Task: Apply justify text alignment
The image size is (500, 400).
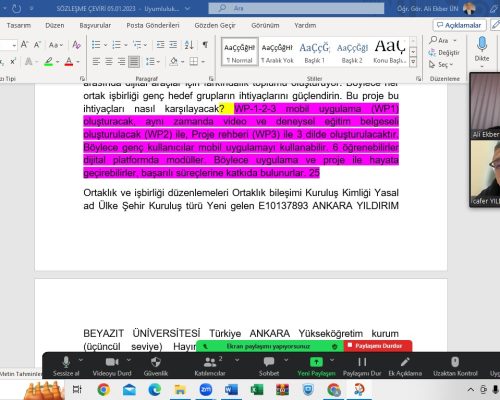Action: point(134,62)
